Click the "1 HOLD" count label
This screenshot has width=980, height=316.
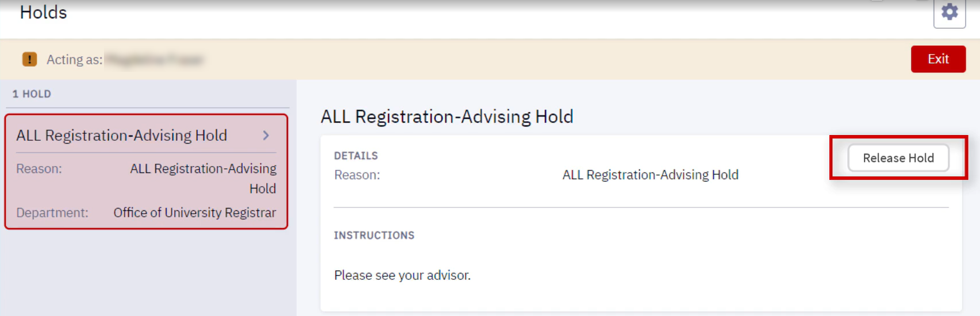coord(32,94)
